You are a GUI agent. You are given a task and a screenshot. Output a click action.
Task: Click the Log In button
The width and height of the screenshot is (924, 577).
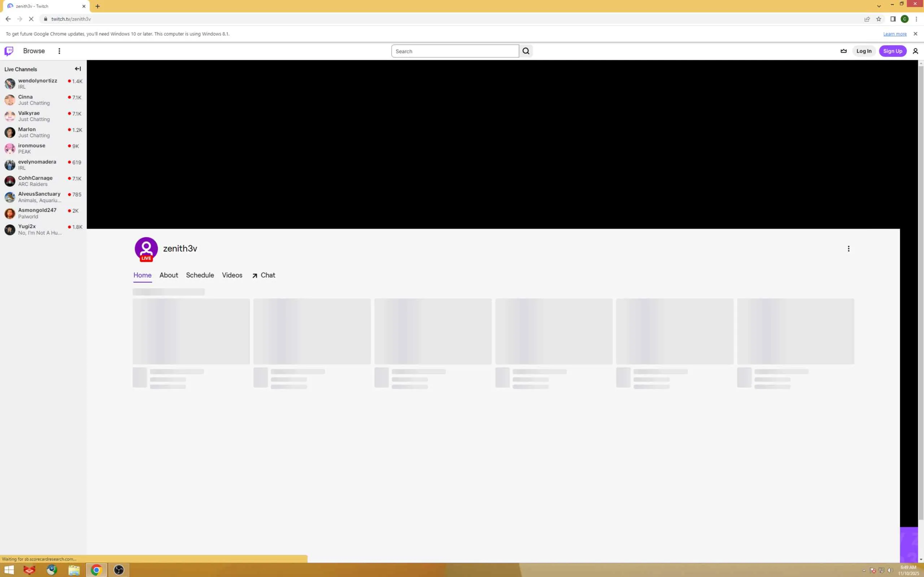pyautogui.click(x=864, y=51)
